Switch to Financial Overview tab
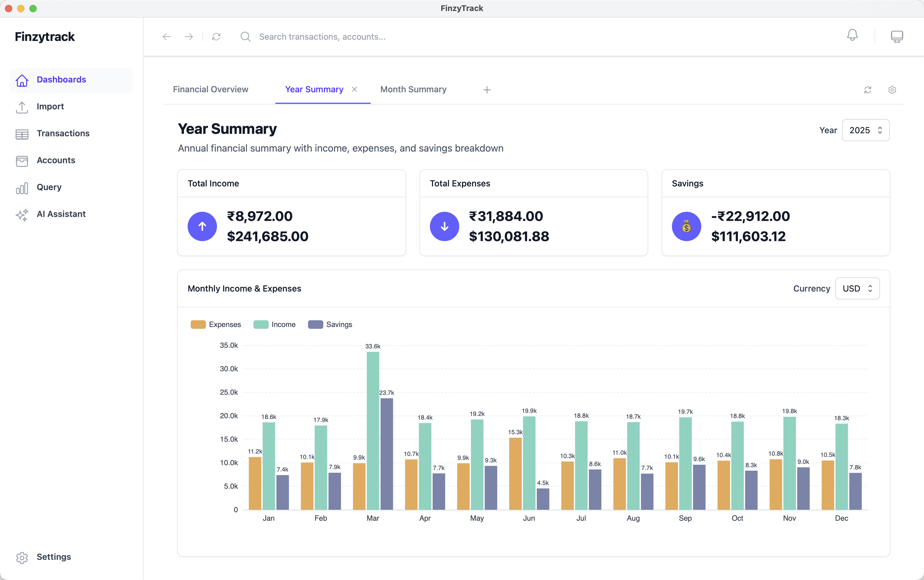The height and width of the screenshot is (580, 924). [x=211, y=89]
